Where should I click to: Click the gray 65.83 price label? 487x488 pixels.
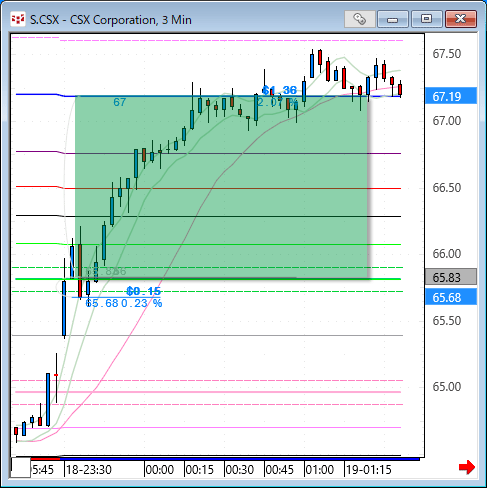(451, 277)
